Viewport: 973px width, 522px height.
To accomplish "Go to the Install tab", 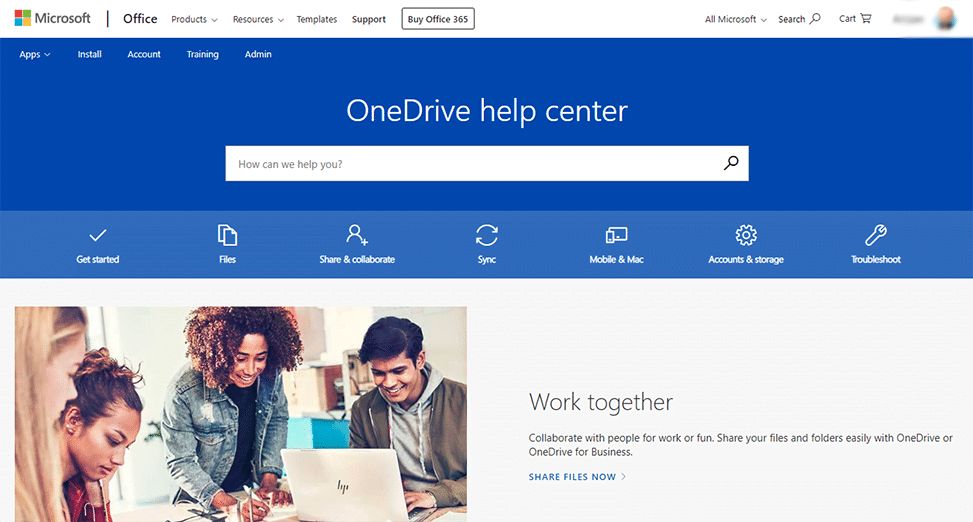I will [x=89, y=54].
